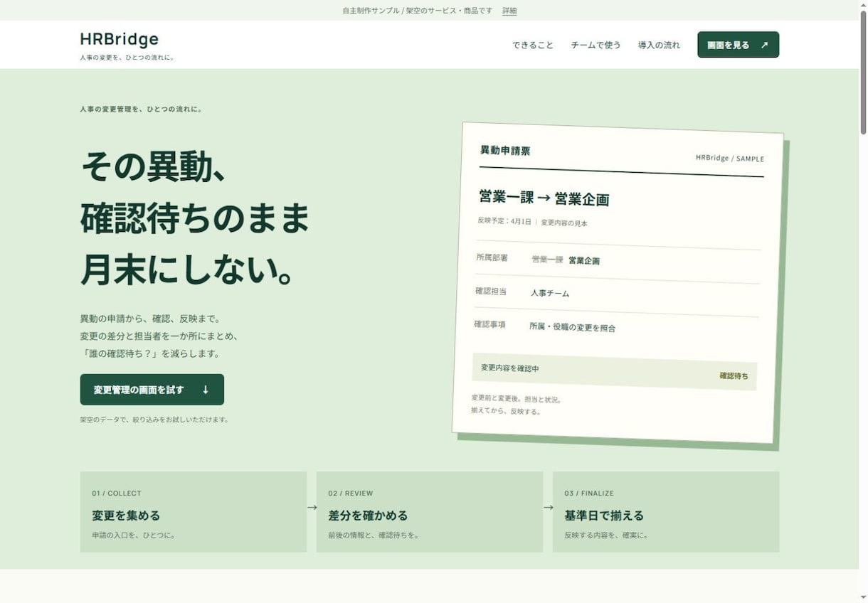Click the 反映予定：4月1日 text
The width and height of the screenshot is (868, 603).
504,221
